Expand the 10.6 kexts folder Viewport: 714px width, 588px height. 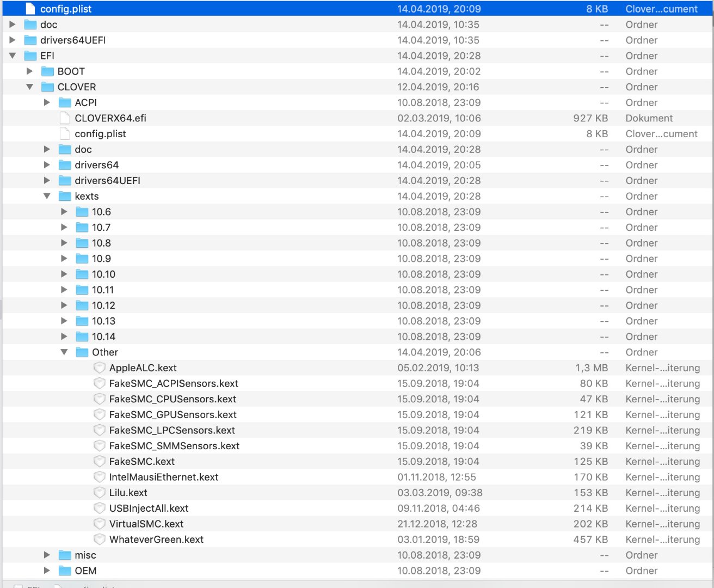64,212
